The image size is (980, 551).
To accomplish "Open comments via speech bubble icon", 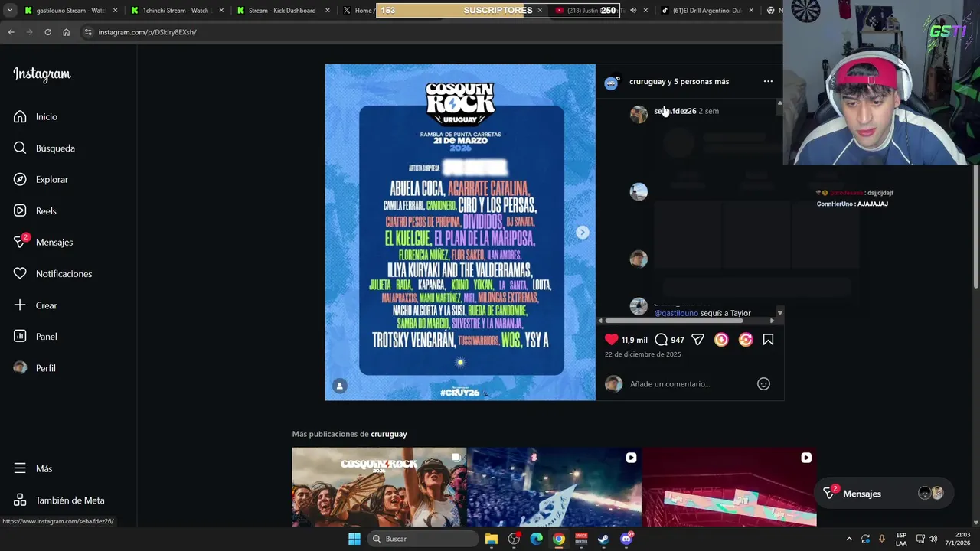I will coord(661,339).
